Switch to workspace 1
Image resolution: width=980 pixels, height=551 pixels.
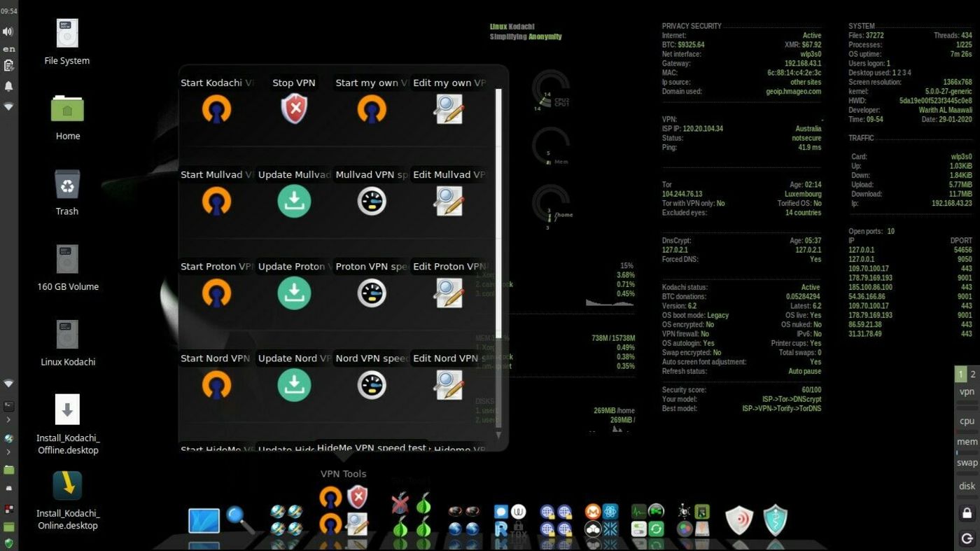click(x=960, y=374)
